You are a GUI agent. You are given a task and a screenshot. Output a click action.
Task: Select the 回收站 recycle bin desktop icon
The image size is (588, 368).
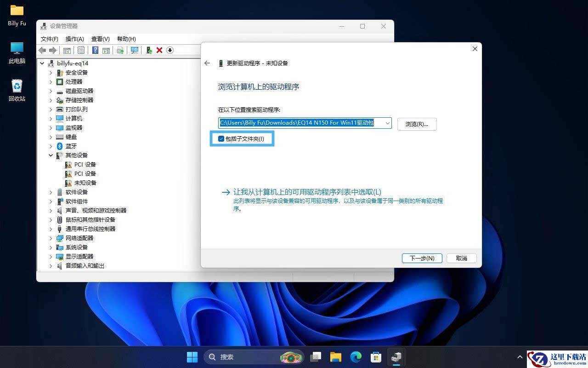pos(17,90)
